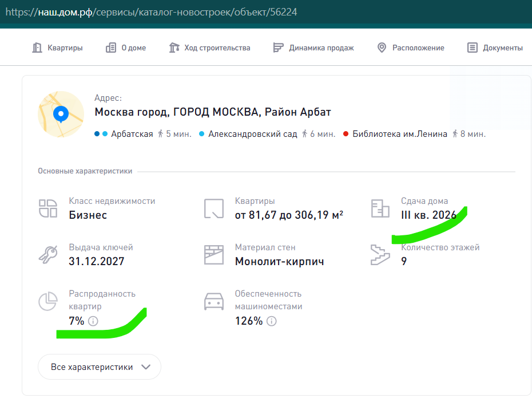This screenshot has width=532, height=398.
Task: Click the Основные характеристики heading
Action: 85,171
